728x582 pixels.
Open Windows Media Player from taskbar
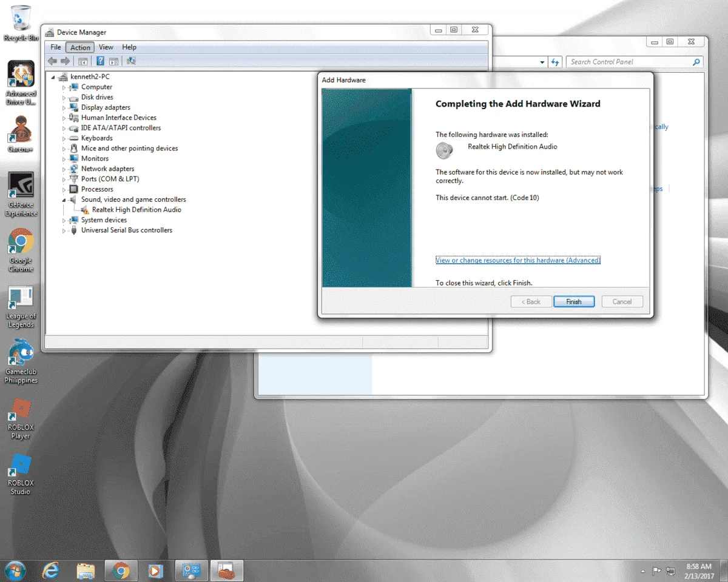click(155, 570)
